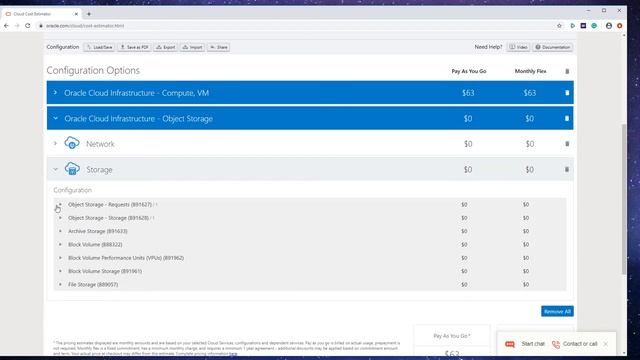
Task: Click the Start chat icon
Action: tap(510, 344)
